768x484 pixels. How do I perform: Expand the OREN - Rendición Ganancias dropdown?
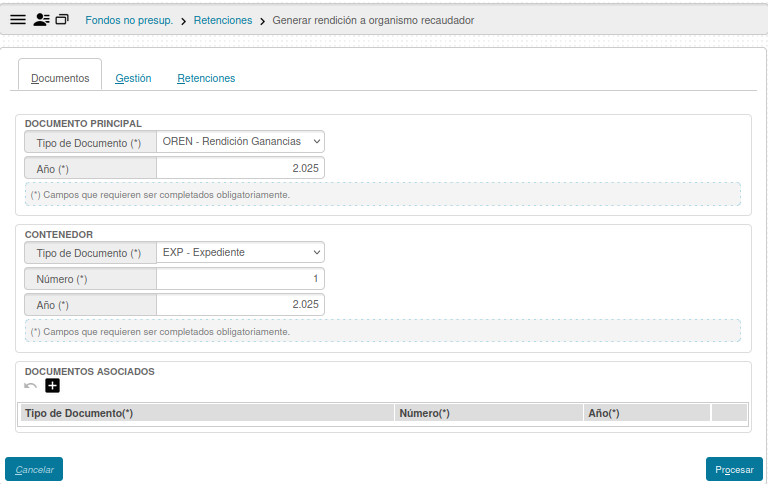(x=241, y=142)
